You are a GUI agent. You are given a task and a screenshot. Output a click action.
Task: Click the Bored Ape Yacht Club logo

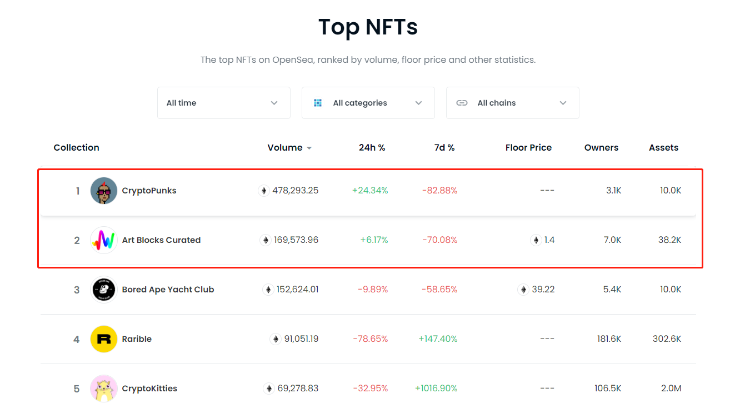pyautogui.click(x=103, y=290)
